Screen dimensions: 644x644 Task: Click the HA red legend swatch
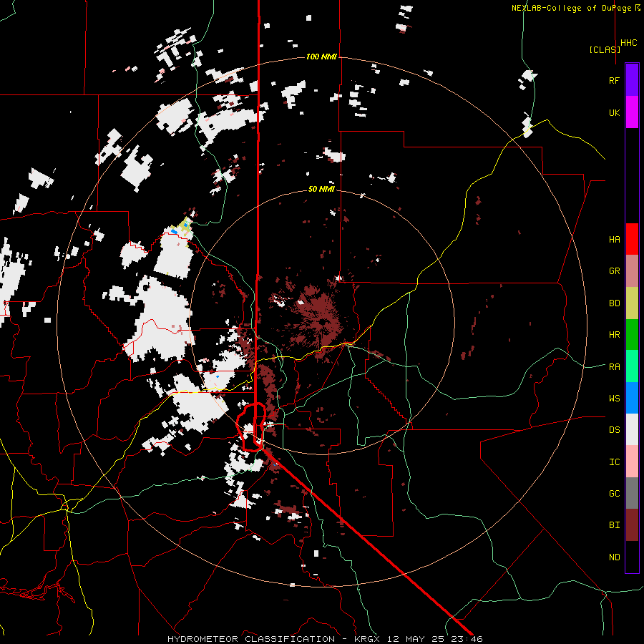pos(632,239)
